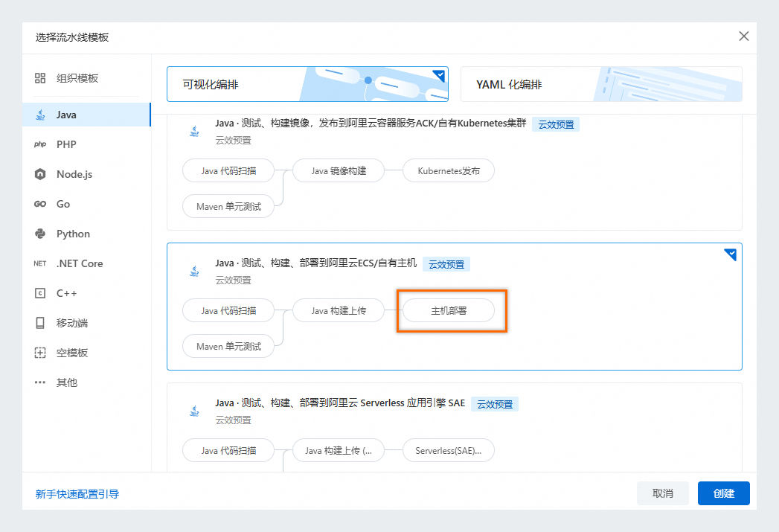Select the YAML 化编排 mode card

tap(601, 84)
